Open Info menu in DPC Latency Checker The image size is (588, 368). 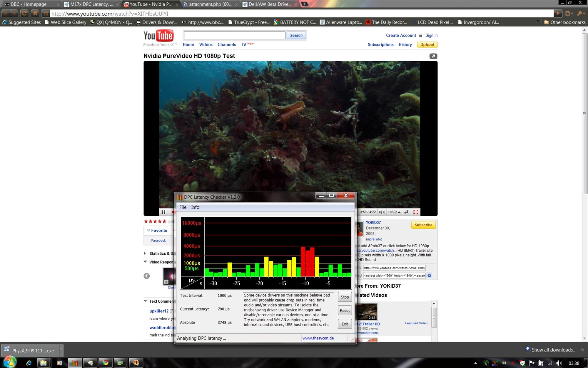pyautogui.click(x=195, y=207)
